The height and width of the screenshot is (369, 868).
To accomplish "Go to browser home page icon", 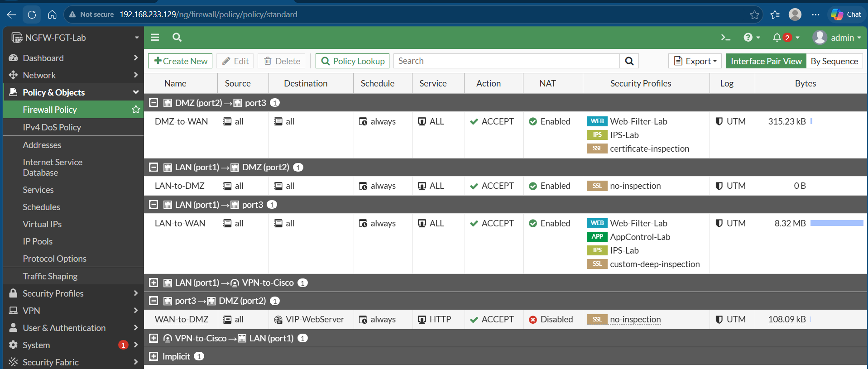I will click(52, 14).
